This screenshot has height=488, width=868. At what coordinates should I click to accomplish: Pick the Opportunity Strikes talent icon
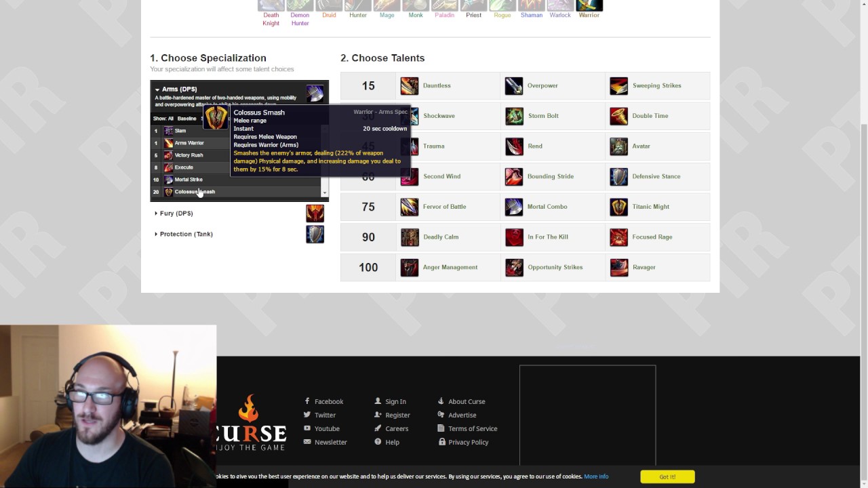coord(514,268)
